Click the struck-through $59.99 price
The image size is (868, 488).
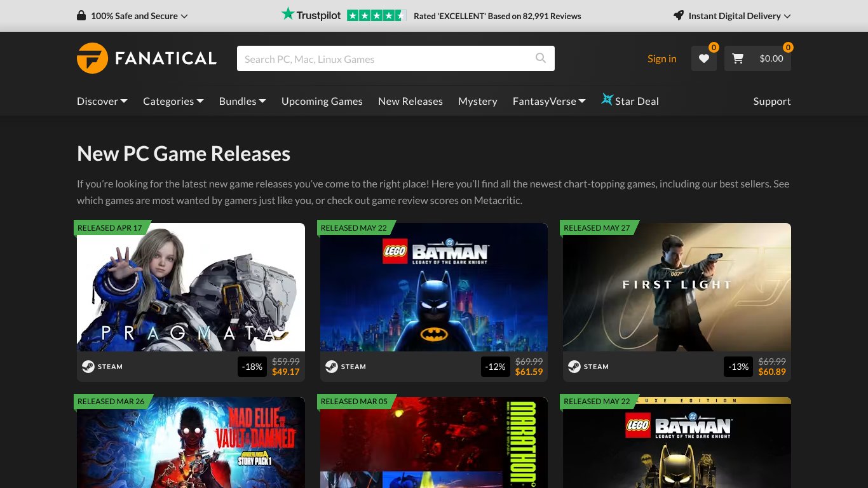point(286,361)
